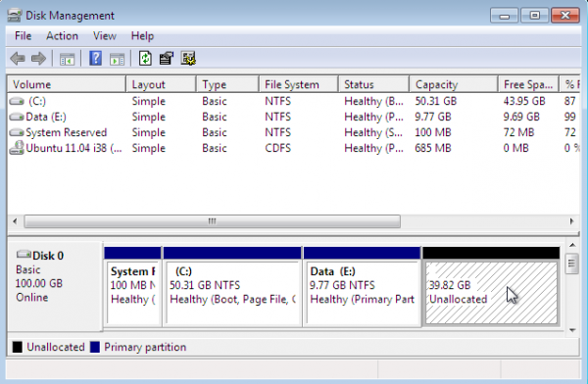Click the Data (E:) volume drive icon

[17, 117]
